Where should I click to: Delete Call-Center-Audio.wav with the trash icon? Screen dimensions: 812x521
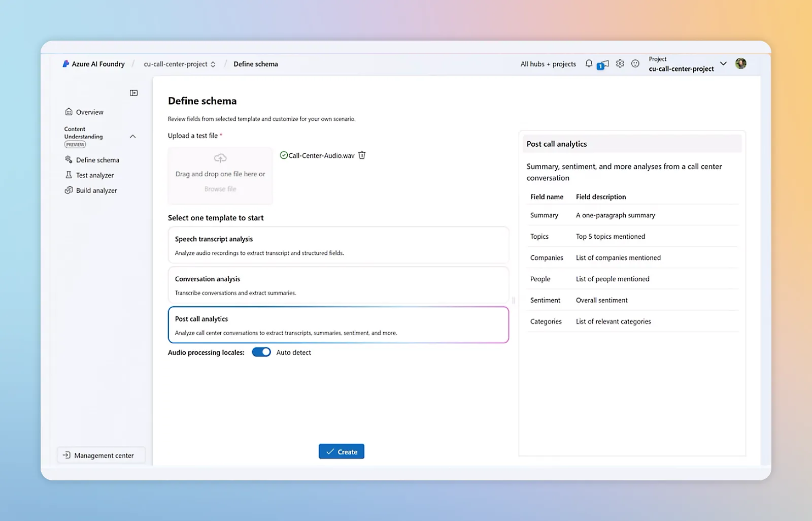pyautogui.click(x=362, y=155)
